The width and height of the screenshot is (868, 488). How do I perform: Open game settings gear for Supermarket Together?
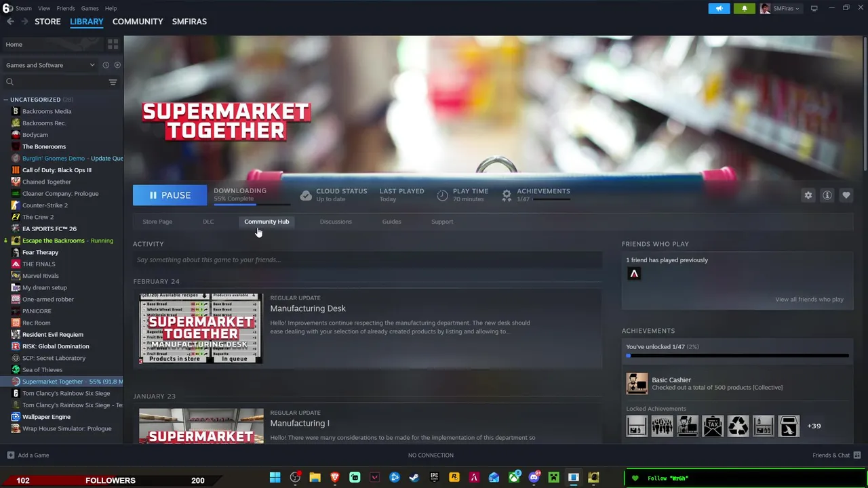808,195
